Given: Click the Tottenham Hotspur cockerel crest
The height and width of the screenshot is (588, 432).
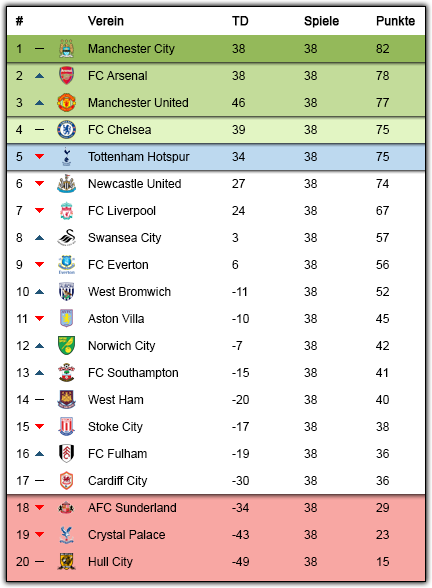Looking at the screenshot, I should pyautogui.click(x=67, y=157).
